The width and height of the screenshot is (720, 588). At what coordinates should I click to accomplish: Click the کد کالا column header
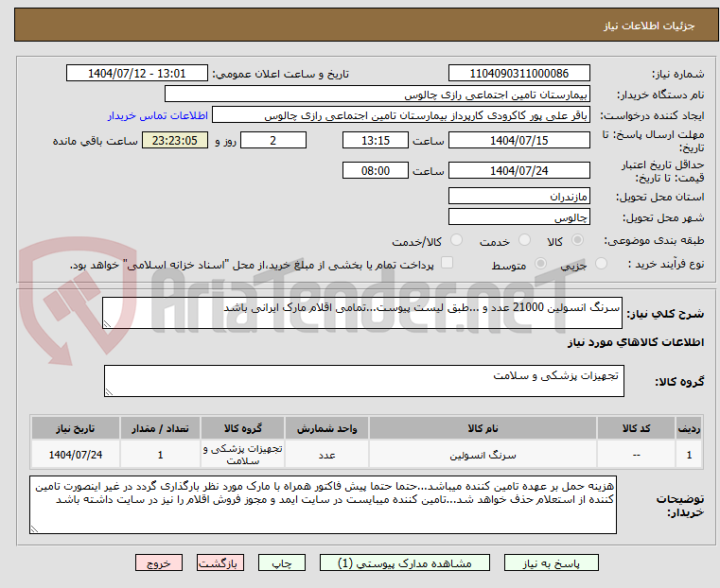(x=636, y=428)
